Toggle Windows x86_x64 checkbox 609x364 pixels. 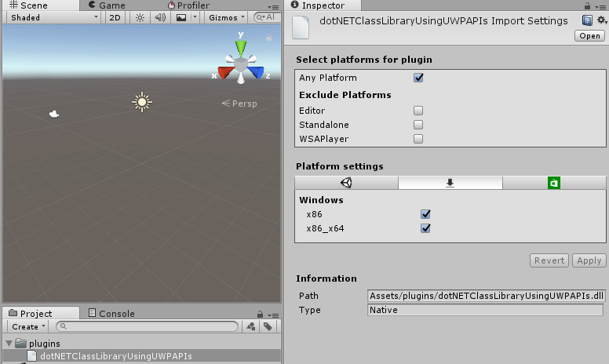point(425,228)
